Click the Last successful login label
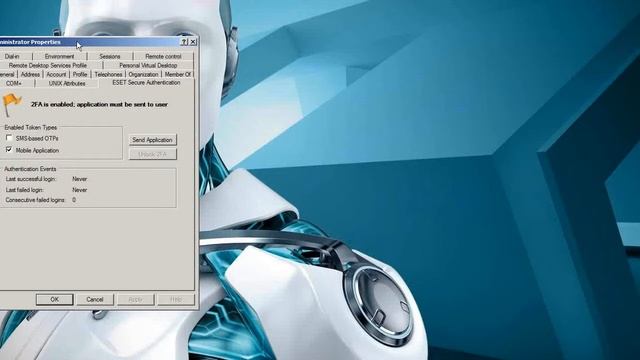Screen dimensions: 640x360 click(31, 179)
